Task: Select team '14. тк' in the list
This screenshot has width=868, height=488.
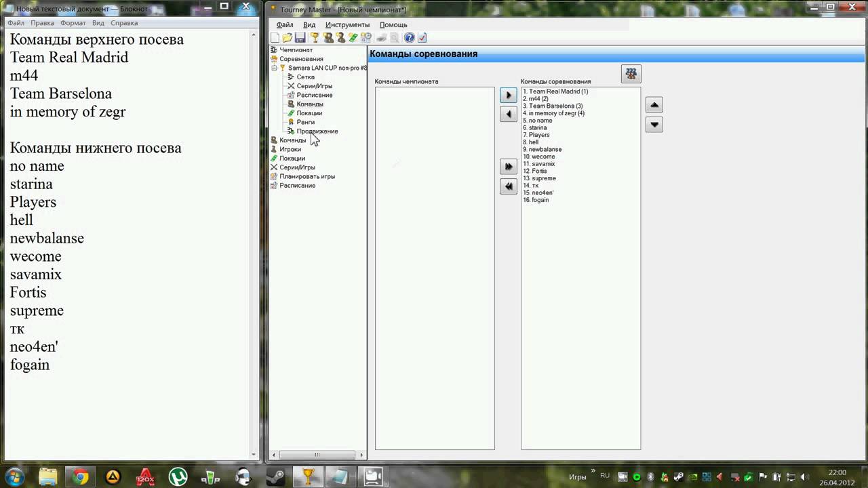Action: [x=530, y=186]
